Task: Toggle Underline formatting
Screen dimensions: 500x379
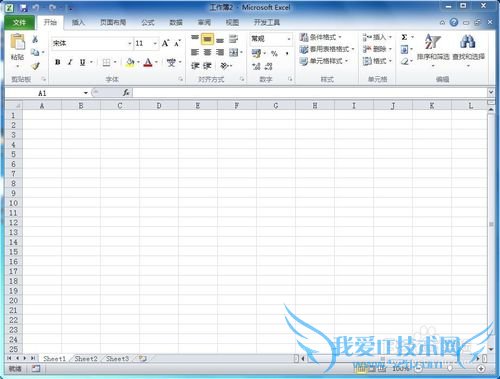Action: pos(82,62)
